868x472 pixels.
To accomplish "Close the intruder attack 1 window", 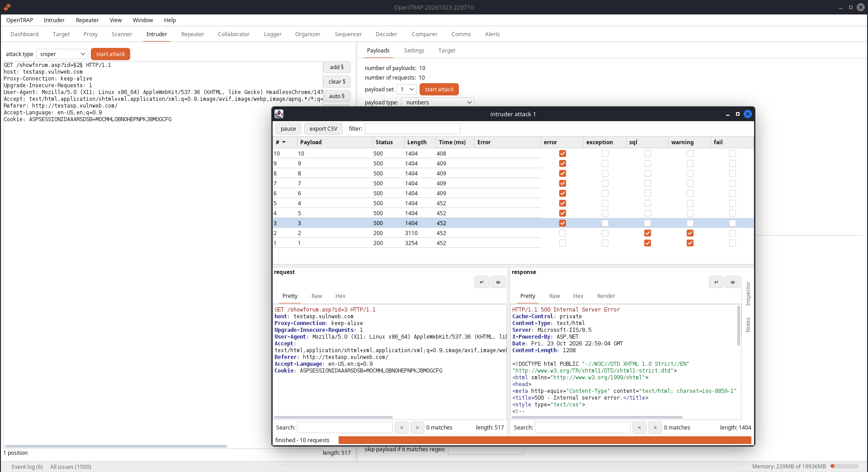I will point(748,114).
